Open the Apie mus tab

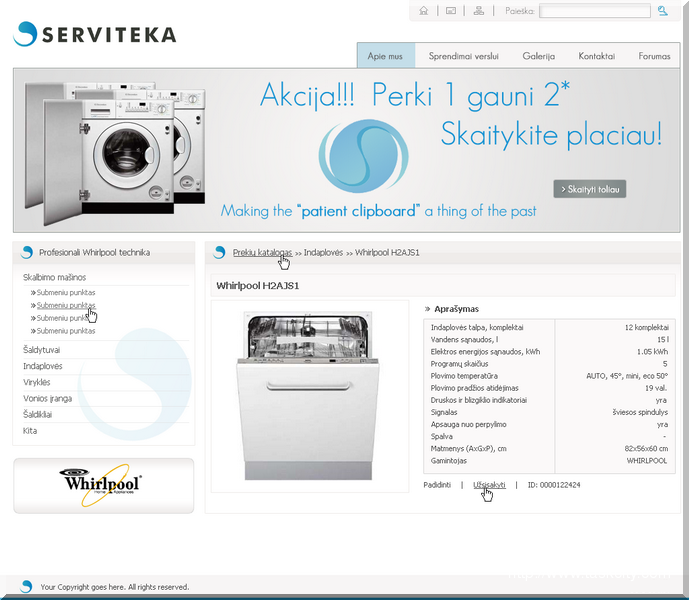(385, 56)
